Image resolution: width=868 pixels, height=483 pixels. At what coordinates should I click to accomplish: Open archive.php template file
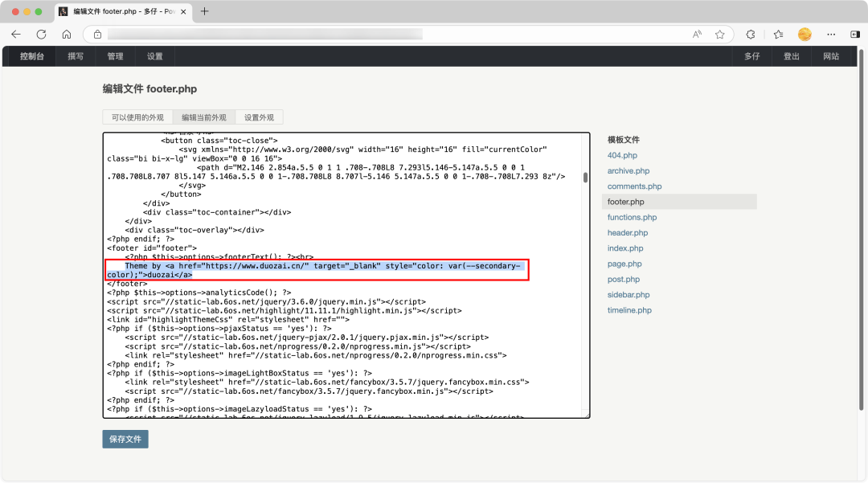tap(628, 171)
